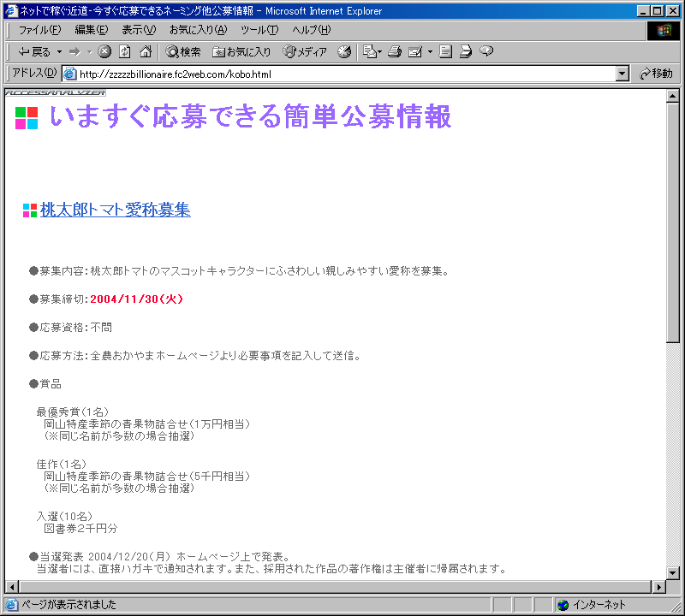Open the Help (ヘルプ) menu
This screenshot has width=685, height=616.
pyautogui.click(x=312, y=30)
